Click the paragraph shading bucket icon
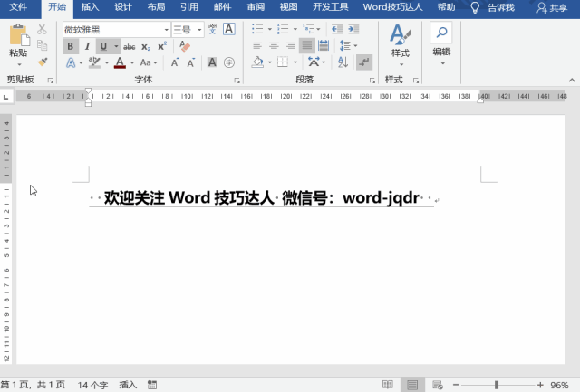Screen dimensions: 580x392 (257, 62)
